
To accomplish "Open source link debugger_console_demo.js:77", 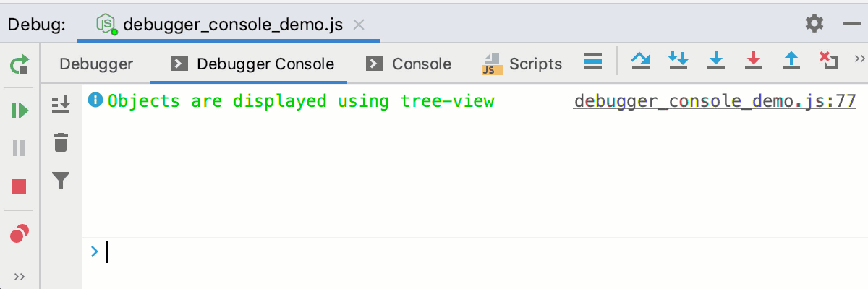I will tap(715, 100).
